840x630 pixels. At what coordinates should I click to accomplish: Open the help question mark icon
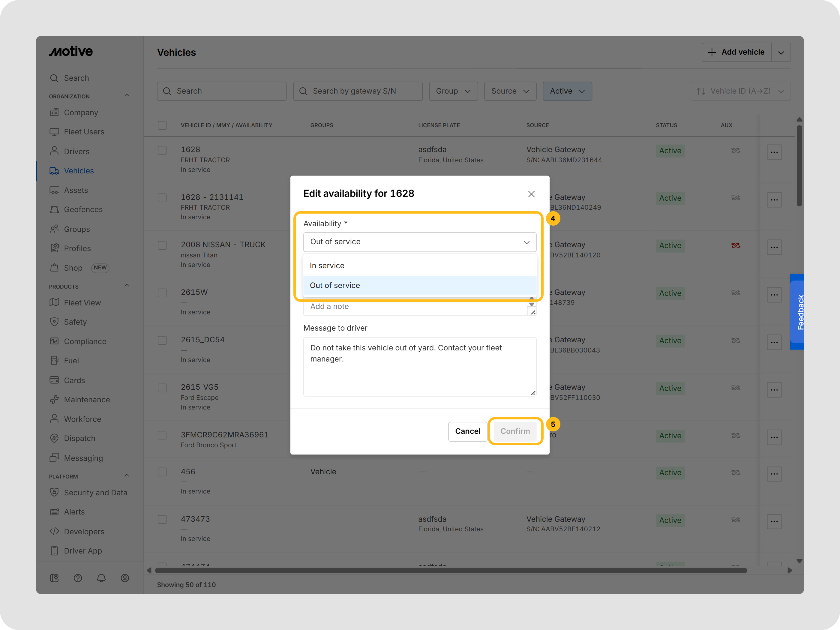tap(78, 578)
